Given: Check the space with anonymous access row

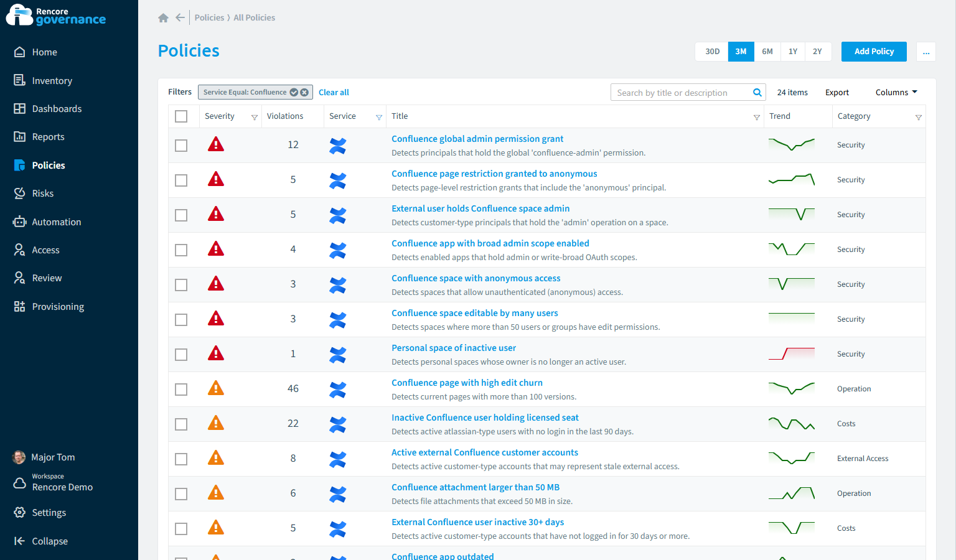Looking at the screenshot, I should pyautogui.click(x=181, y=285).
